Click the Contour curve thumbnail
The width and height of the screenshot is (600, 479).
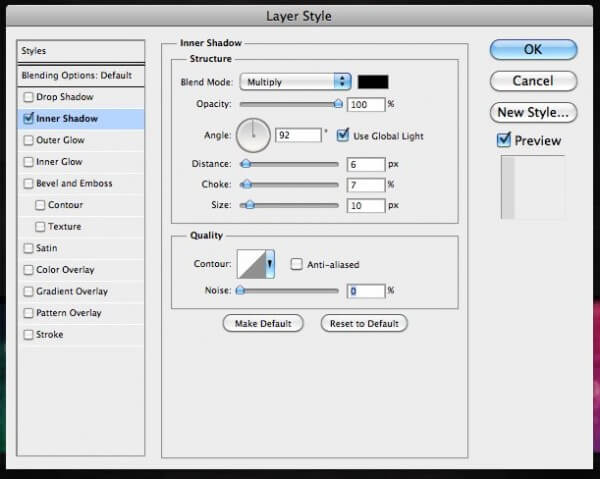pyautogui.click(x=251, y=264)
